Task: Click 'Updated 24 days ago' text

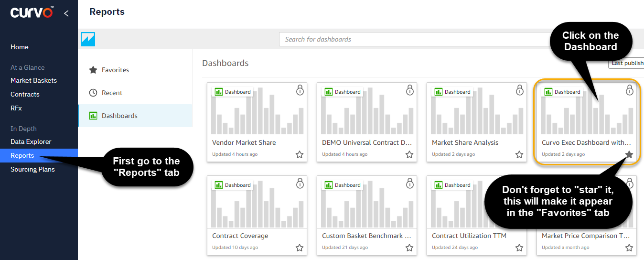Action: (x=455, y=248)
